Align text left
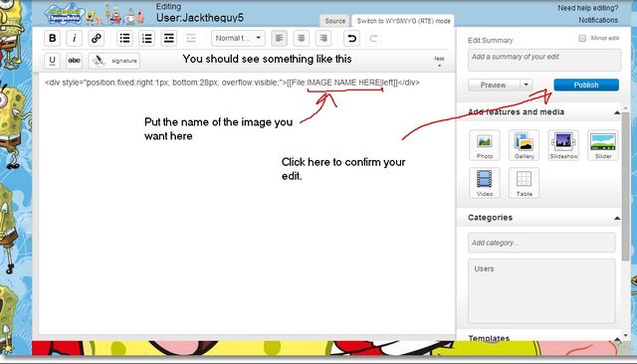This screenshot has height=364, width=637. click(279, 38)
